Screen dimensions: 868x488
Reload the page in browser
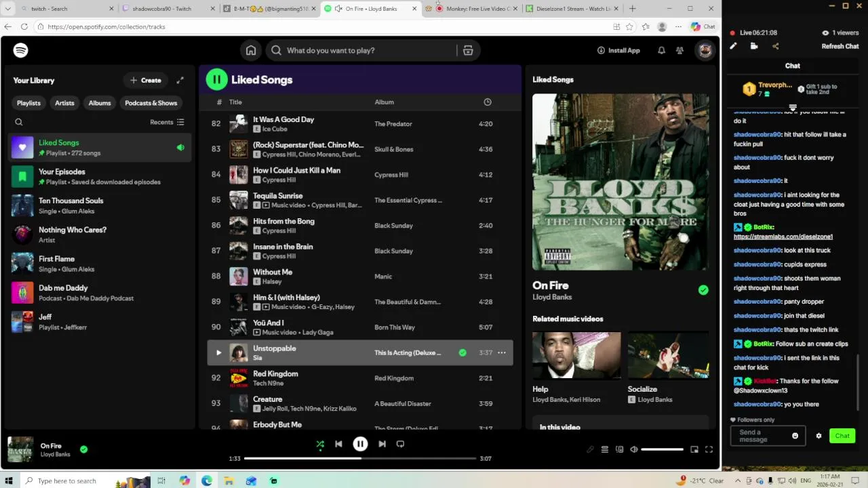tap(24, 26)
